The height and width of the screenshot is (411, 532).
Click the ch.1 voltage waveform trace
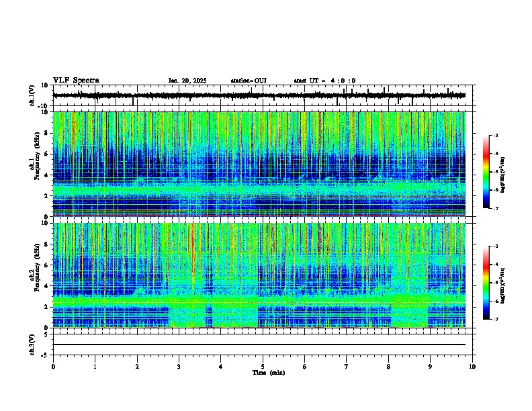coord(259,95)
